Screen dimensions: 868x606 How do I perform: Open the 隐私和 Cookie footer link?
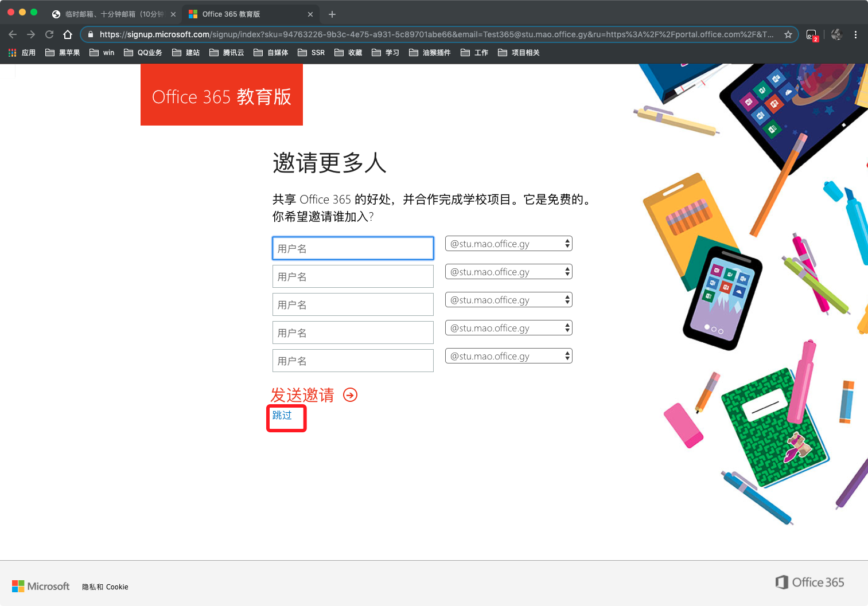click(x=105, y=587)
